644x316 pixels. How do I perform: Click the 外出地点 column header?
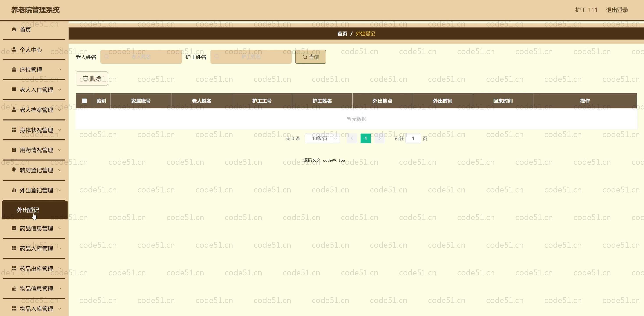pyautogui.click(x=383, y=101)
